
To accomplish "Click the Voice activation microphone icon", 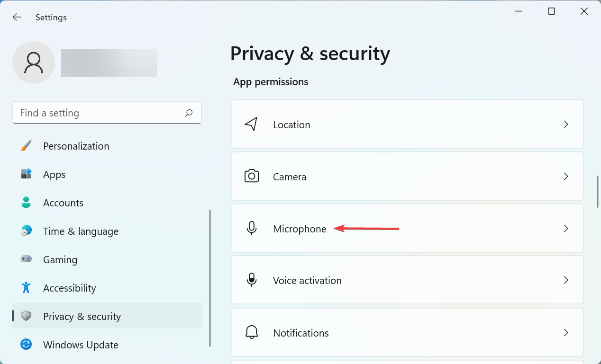I will 251,280.
